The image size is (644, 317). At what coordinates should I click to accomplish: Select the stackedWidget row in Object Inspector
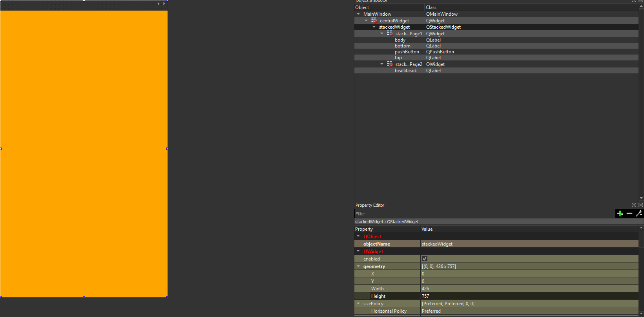point(496,27)
